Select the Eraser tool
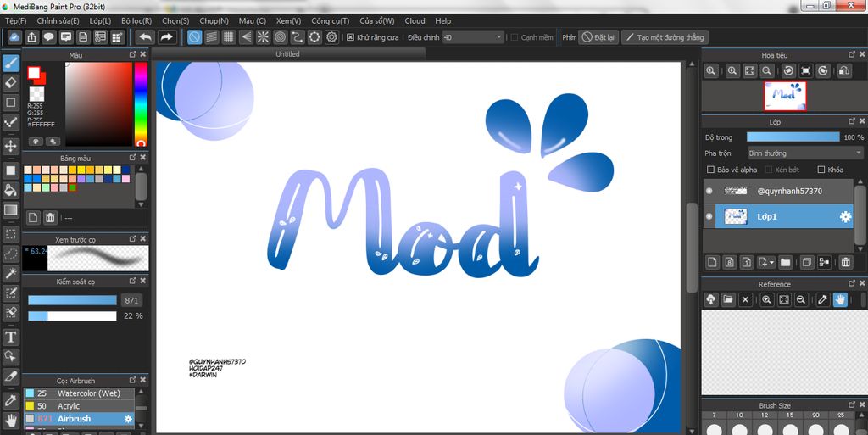868x435 pixels. click(10, 82)
